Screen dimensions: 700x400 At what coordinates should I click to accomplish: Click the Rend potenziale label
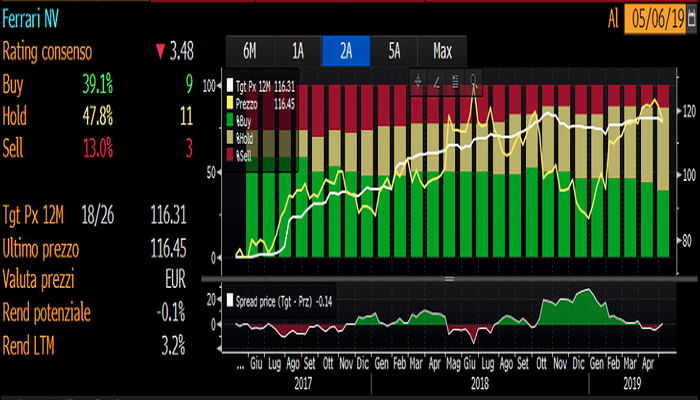tap(46, 313)
